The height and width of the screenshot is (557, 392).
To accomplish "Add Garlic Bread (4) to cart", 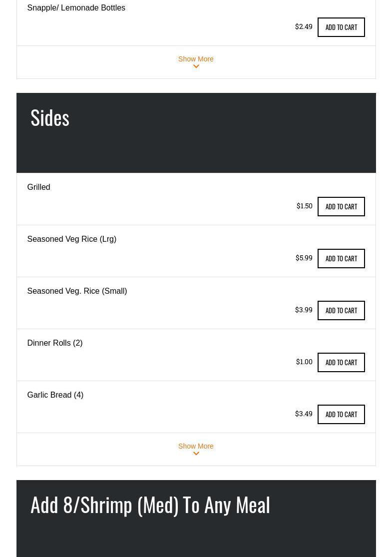I will pos(341,414).
